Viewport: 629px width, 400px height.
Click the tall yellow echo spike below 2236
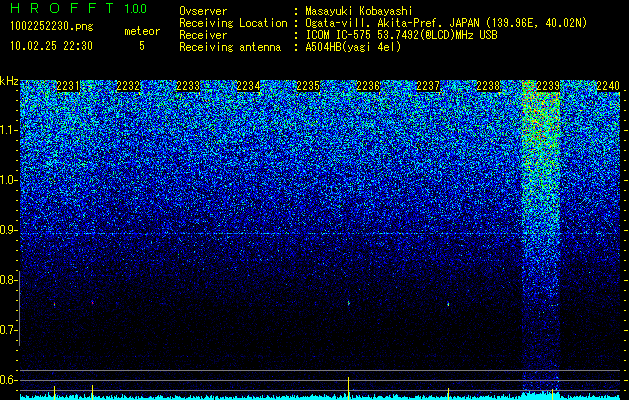[348, 388]
